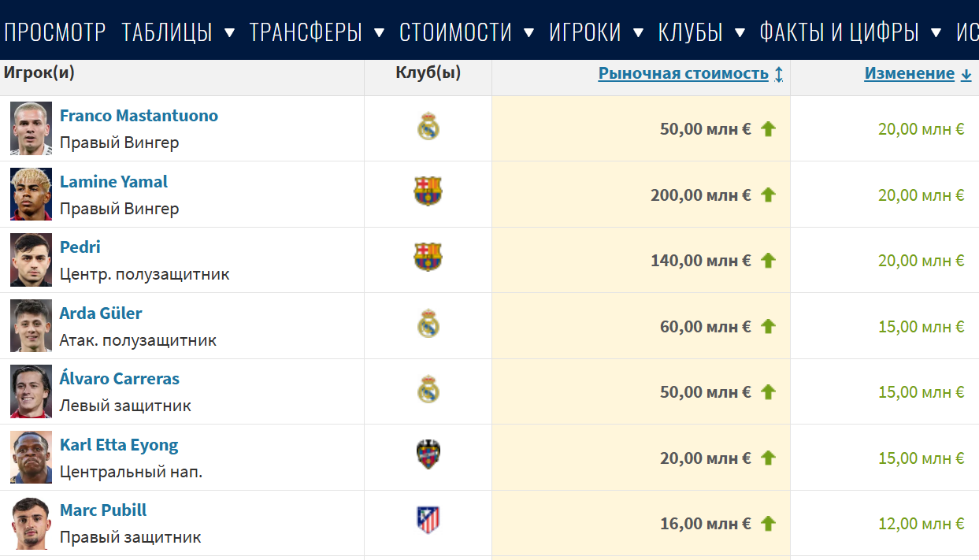Click Atlético Madrid crest beside Marc Pubill
Image resolution: width=979 pixels, height=560 pixels.
click(428, 521)
